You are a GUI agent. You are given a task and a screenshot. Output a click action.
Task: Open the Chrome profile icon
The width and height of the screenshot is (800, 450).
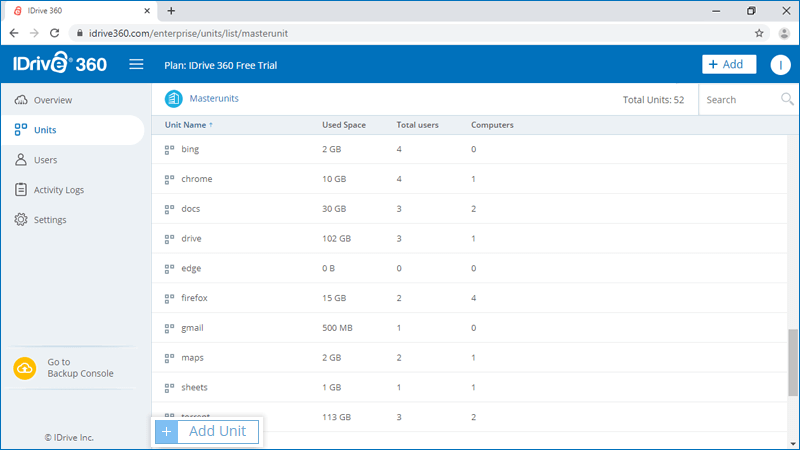point(784,33)
